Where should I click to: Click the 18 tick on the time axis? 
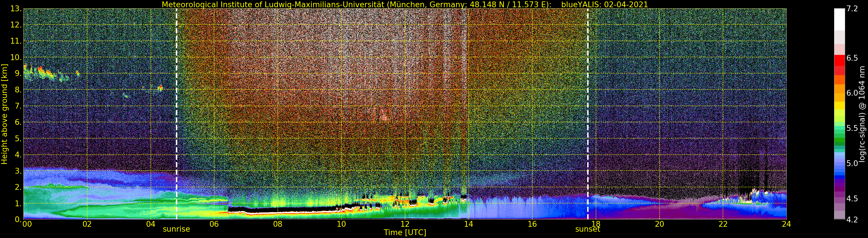[596, 224]
